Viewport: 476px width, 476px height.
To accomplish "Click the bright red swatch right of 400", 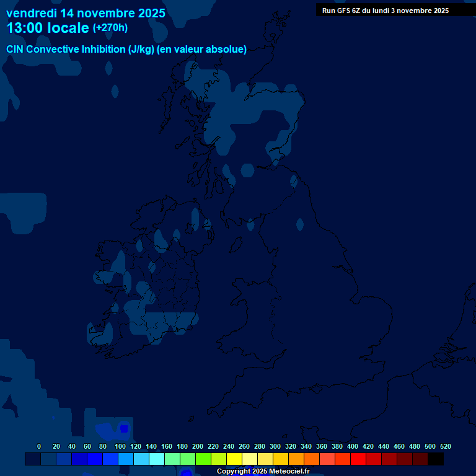I will (x=358, y=459).
